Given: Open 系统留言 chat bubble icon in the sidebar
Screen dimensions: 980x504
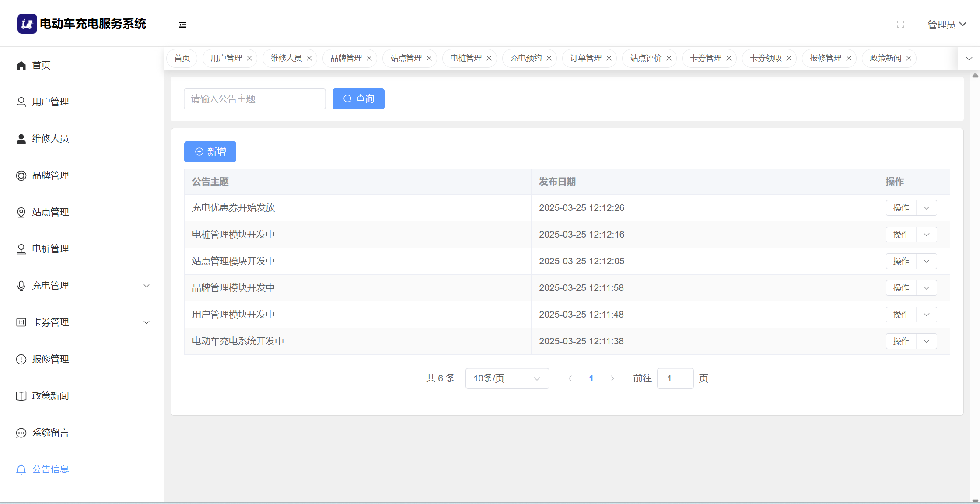Looking at the screenshot, I should coord(21,433).
